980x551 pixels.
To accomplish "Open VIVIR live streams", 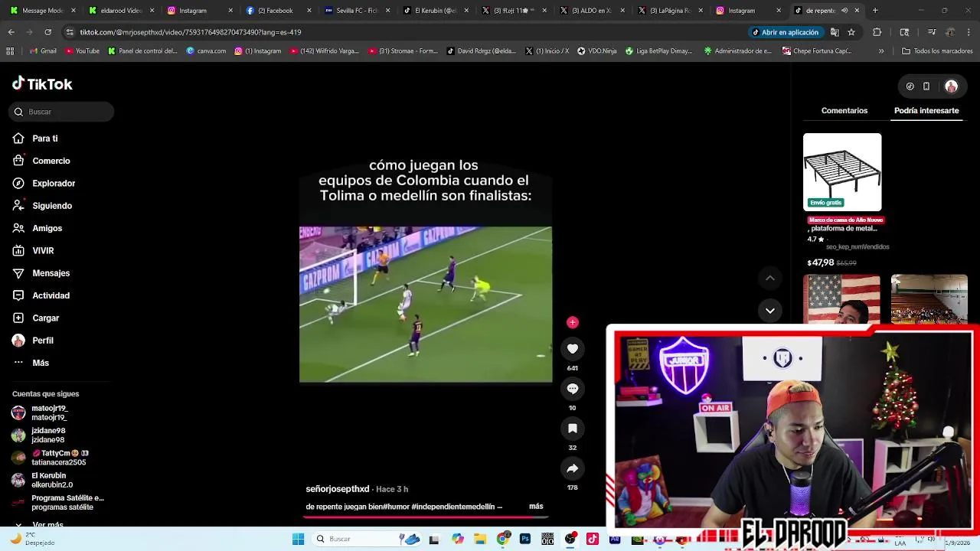I will coord(33,251).
